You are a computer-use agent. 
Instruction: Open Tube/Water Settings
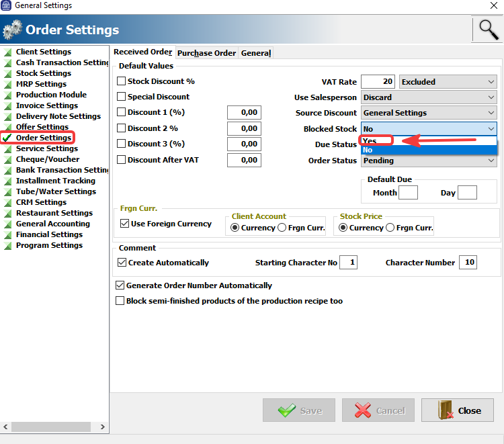pyautogui.click(x=56, y=191)
